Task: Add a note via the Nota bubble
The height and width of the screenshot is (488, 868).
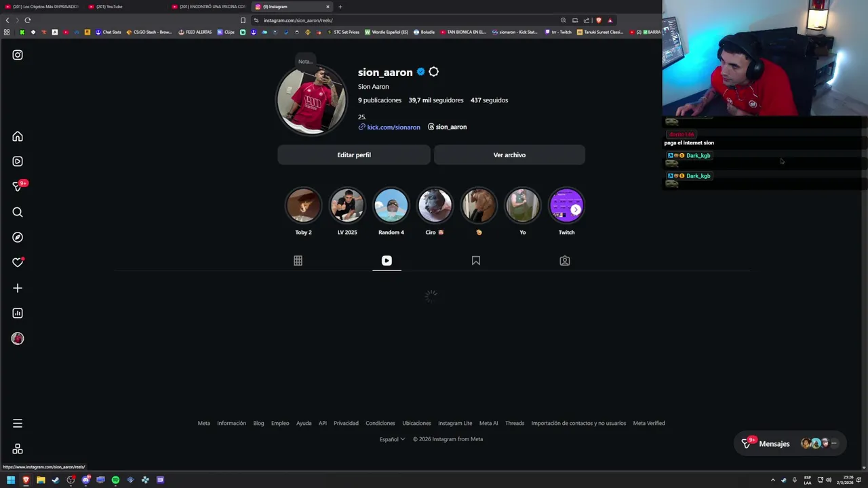Action: click(305, 62)
